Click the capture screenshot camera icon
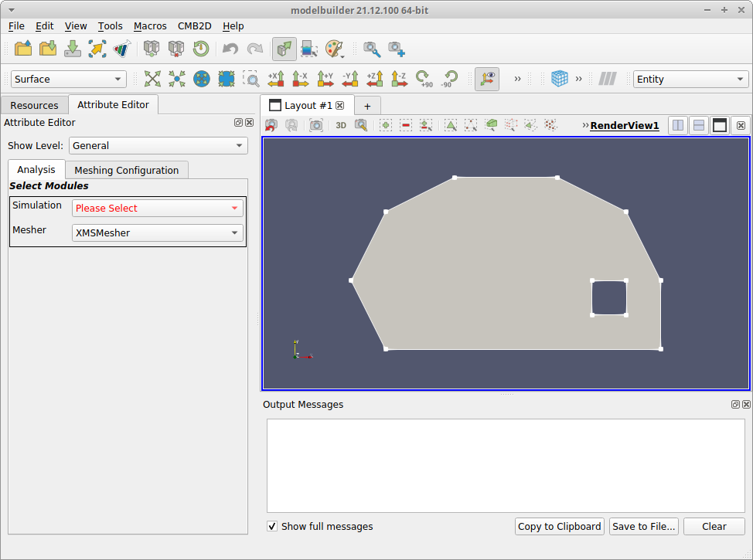This screenshot has height=560, width=753. click(316, 125)
